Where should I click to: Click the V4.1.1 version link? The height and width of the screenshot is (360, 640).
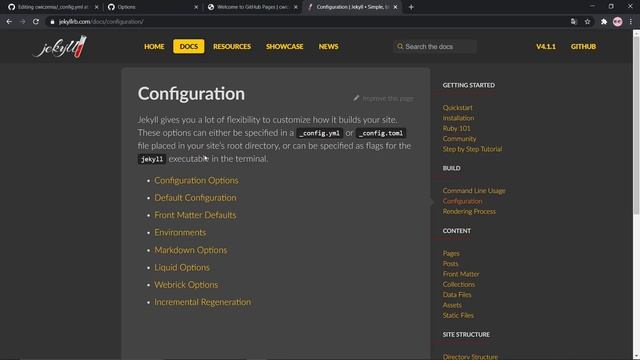coord(546,47)
